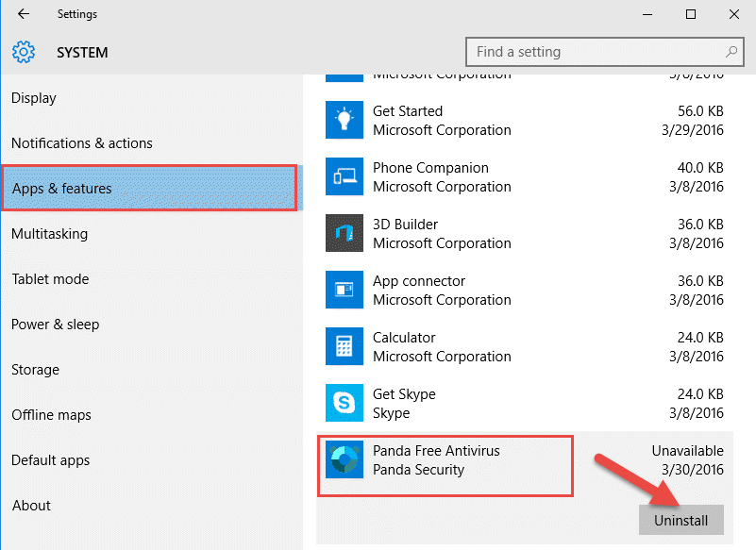Open the Calculator app icon
756x550 pixels.
344,346
